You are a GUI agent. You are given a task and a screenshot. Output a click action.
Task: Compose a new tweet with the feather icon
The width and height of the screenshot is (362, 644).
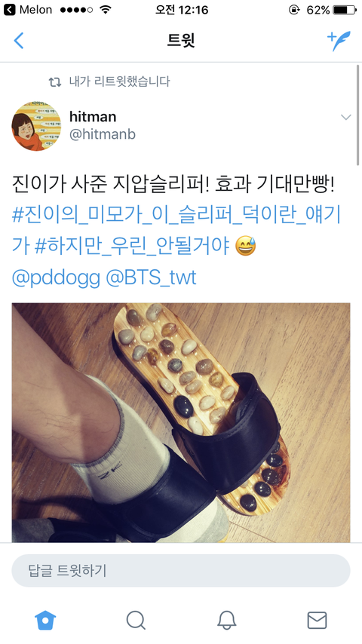(339, 41)
